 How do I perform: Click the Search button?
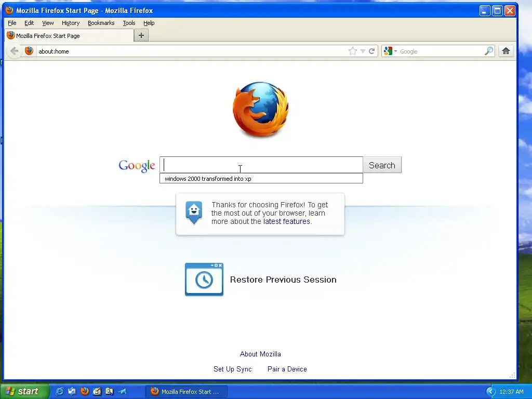tap(382, 165)
